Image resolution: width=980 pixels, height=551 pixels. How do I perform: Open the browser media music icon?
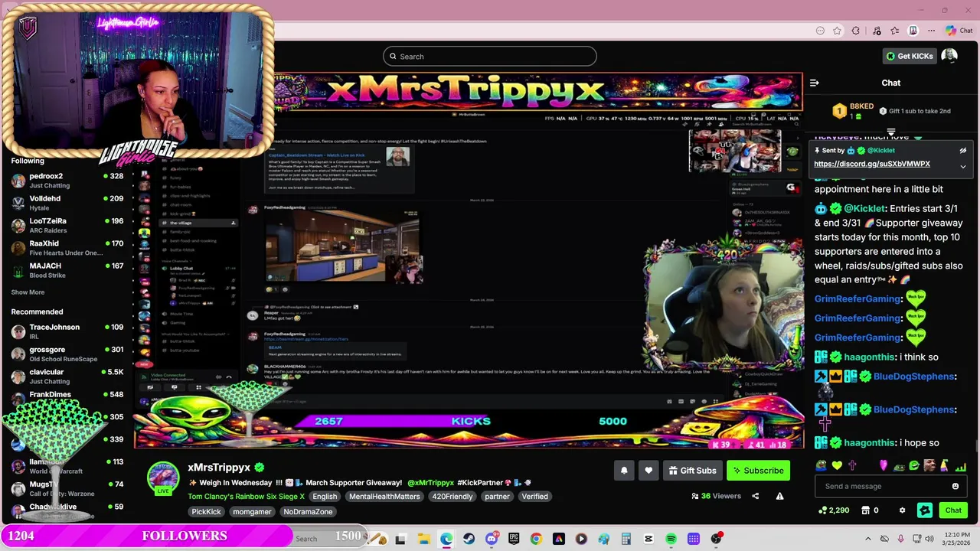tap(875, 31)
